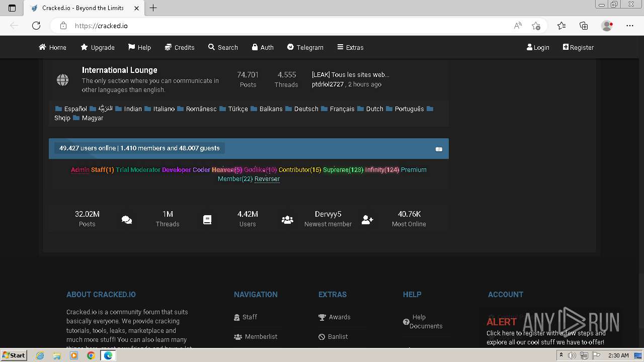This screenshot has width=644, height=362.
Task: Open the Windows Start menu
Action: click(14, 355)
